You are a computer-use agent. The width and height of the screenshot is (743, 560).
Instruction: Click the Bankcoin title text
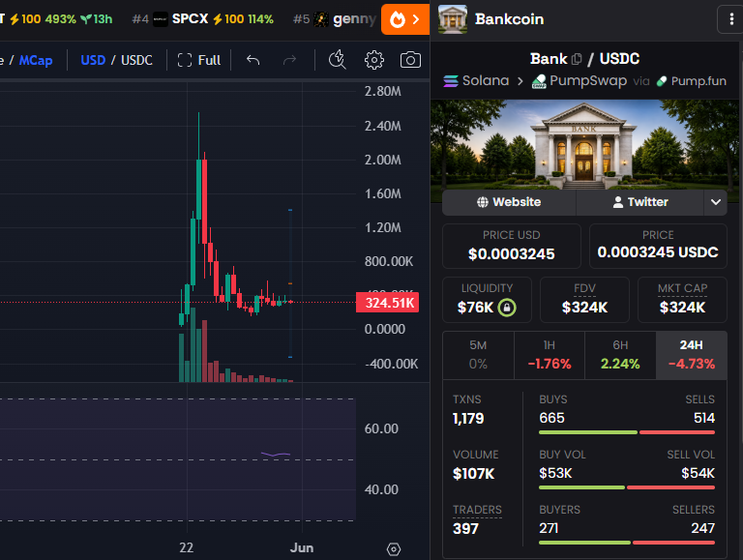[x=510, y=19]
